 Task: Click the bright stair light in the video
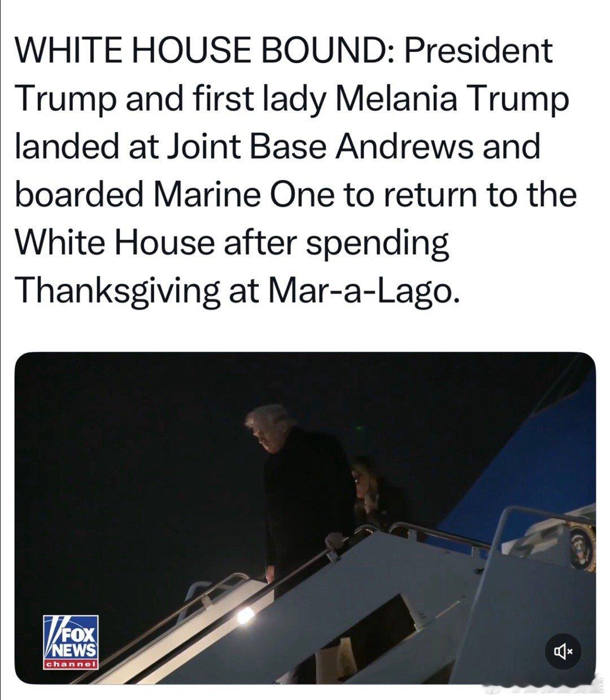[x=244, y=616]
